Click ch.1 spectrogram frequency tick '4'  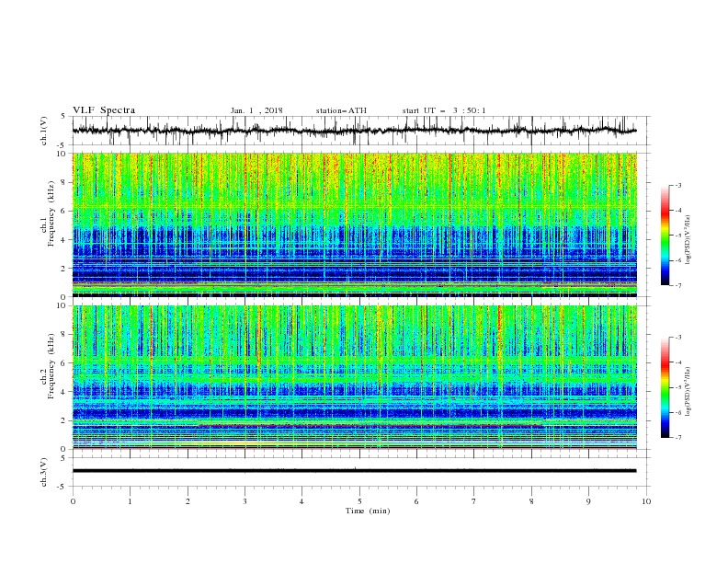[64, 240]
